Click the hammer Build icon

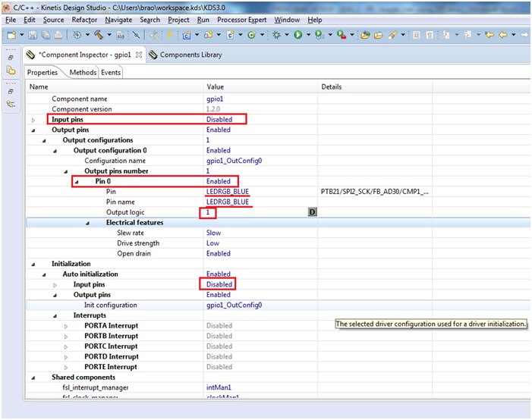pos(99,35)
